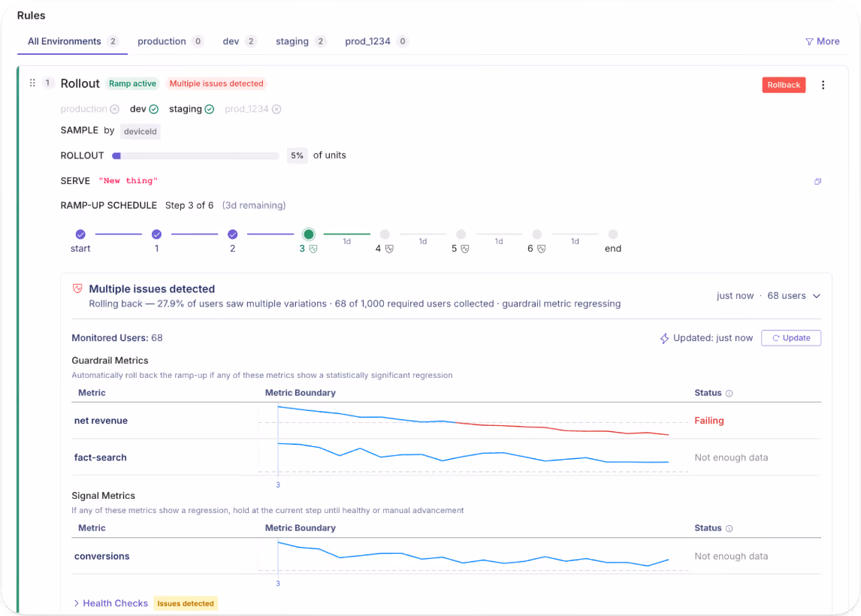Click the pending step 6 marker
The height and width of the screenshot is (616, 861).
537,234
